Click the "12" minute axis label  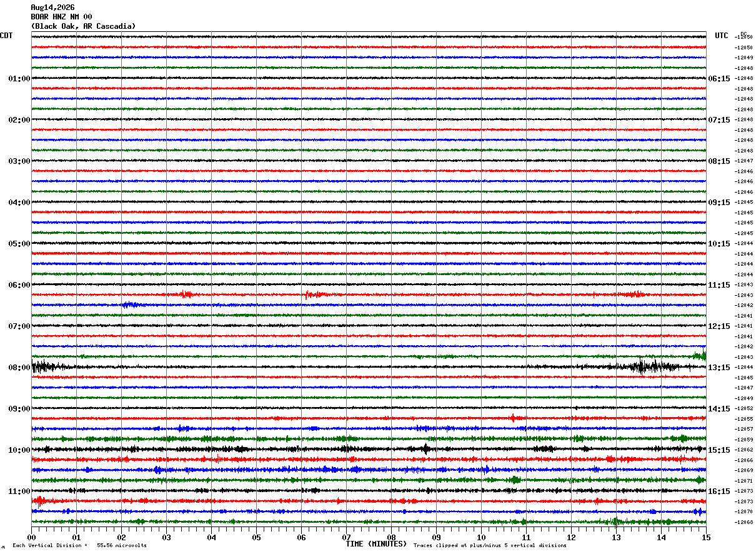[x=571, y=537]
